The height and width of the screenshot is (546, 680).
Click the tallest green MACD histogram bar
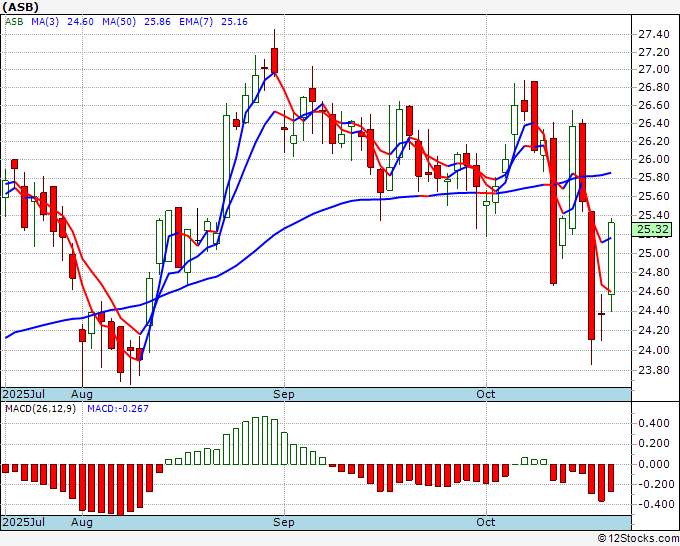[265, 441]
